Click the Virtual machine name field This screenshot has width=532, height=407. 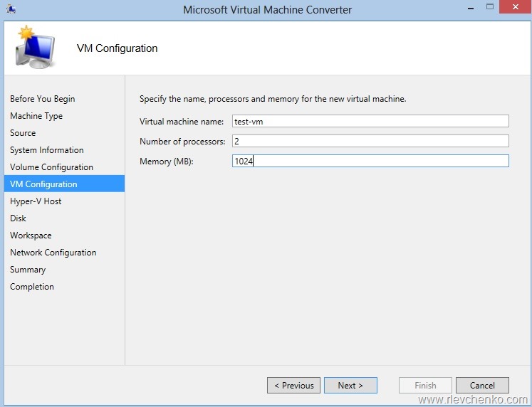tap(370, 121)
